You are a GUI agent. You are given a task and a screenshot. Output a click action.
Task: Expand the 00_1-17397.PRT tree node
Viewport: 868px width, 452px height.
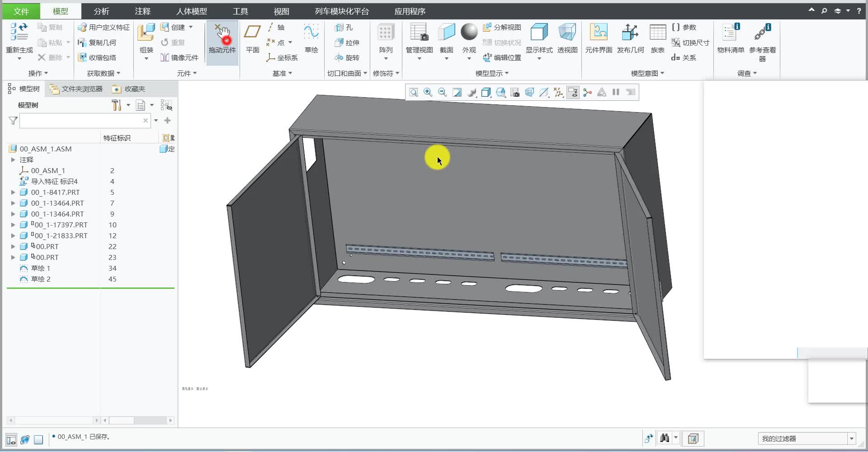click(13, 225)
